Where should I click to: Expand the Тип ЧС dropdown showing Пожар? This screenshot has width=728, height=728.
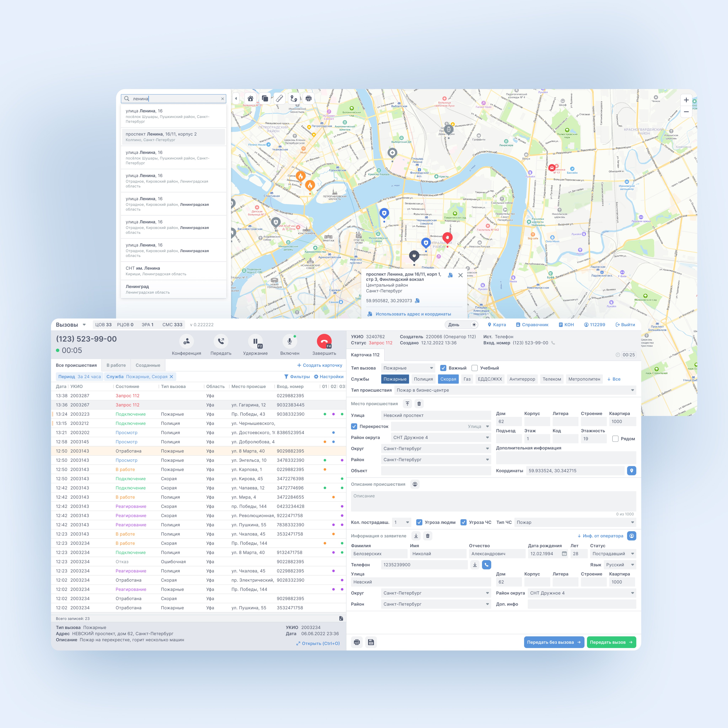coord(575,522)
